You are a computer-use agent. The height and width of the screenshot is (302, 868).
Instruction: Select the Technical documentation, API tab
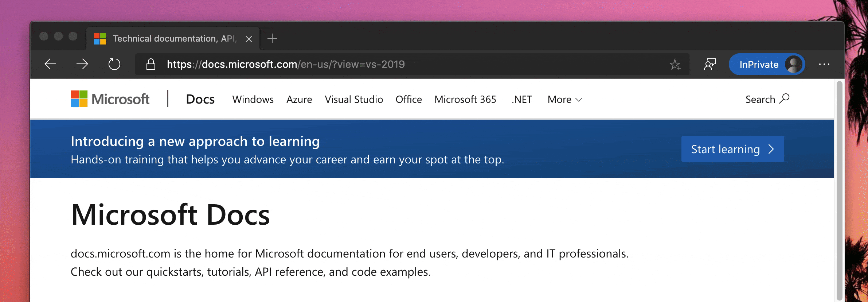pyautogui.click(x=173, y=38)
